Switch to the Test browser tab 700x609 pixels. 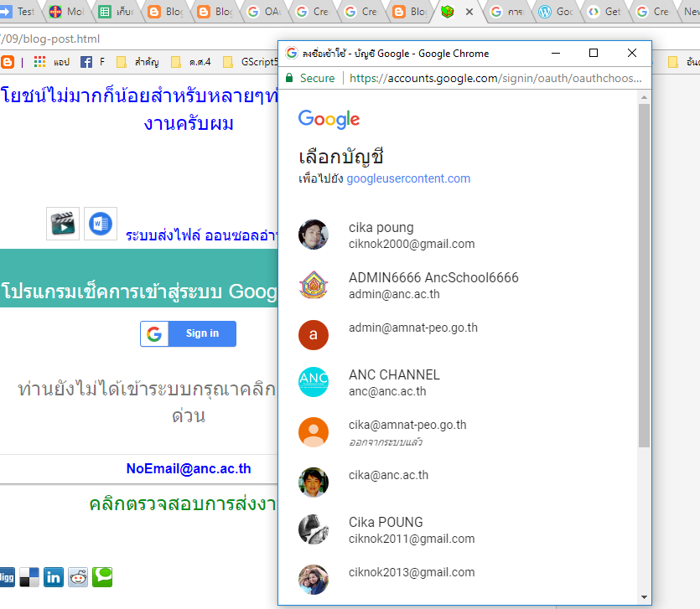18,12
